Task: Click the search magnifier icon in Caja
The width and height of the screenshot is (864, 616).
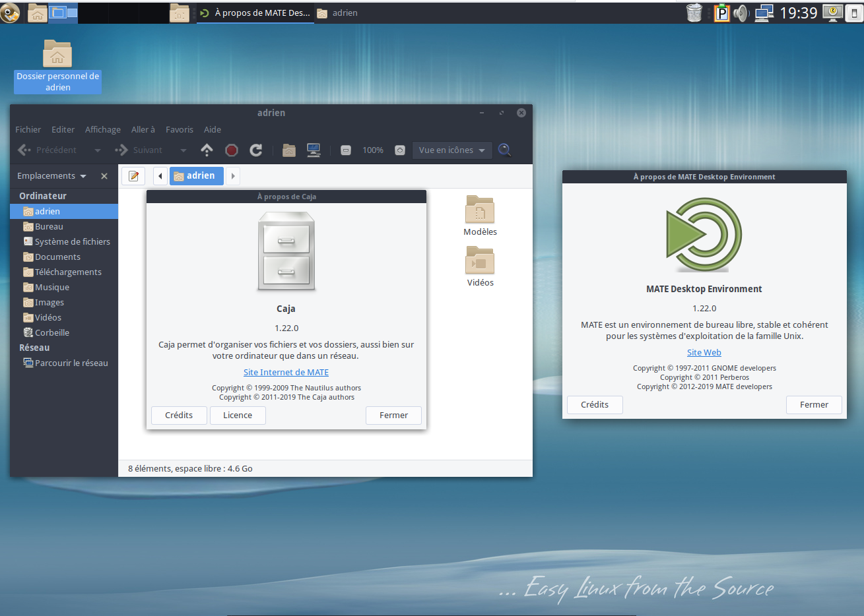Action: coord(504,150)
